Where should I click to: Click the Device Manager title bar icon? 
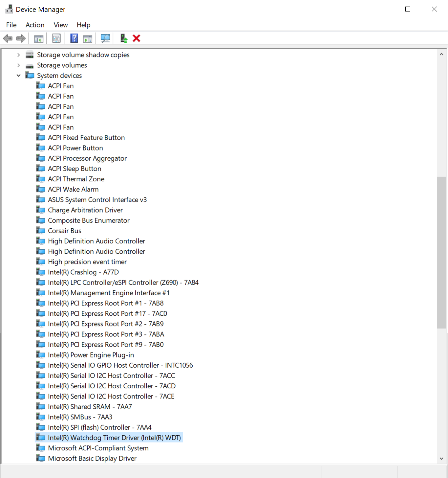point(9,9)
